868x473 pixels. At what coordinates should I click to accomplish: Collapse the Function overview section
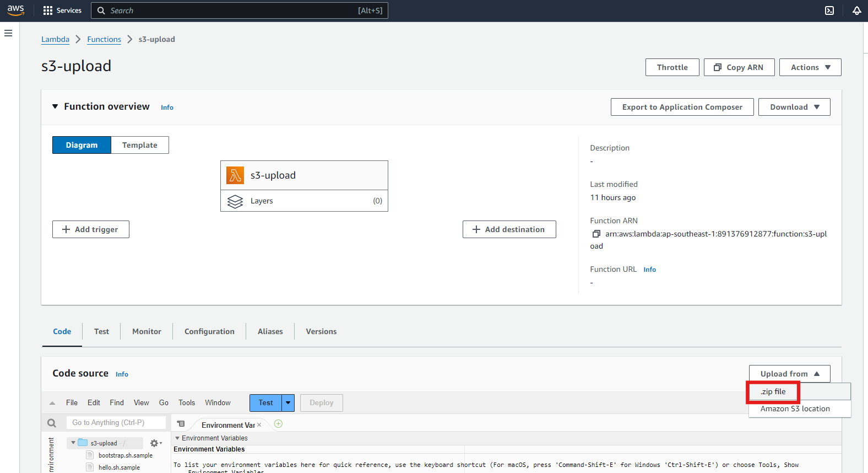55,106
